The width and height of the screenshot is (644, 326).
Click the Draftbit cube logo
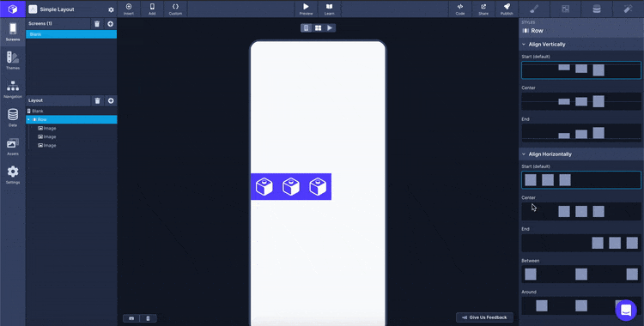click(x=13, y=9)
